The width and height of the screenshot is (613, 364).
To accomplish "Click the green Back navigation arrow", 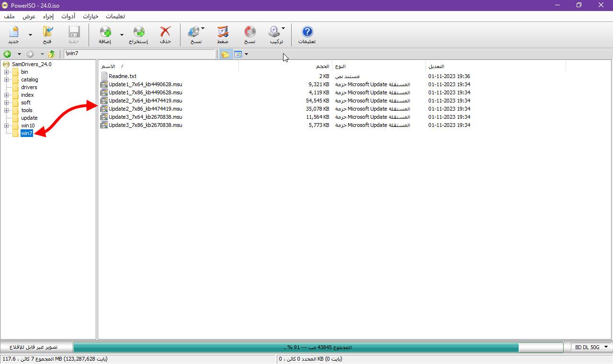I will click(x=7, y=54).
